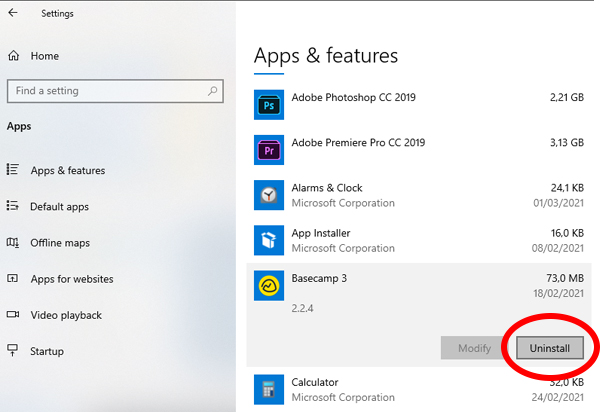Go to Apps for websites
Viewport: 600px width, 412px height.
(72, 279)
